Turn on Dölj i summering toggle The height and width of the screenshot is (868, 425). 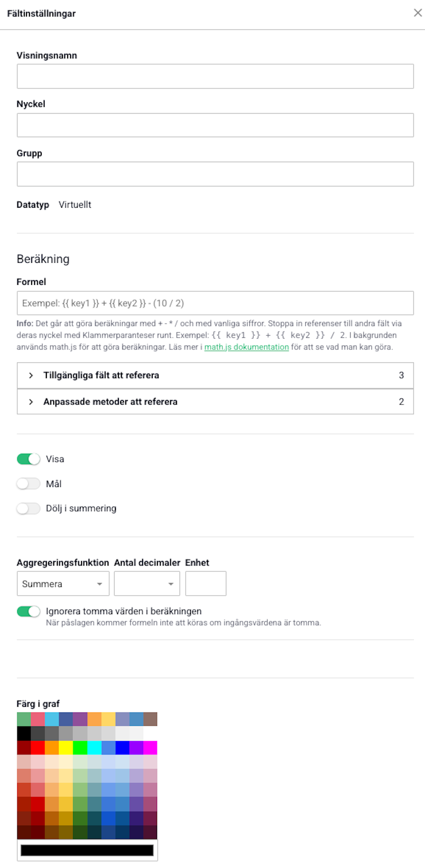(29, 508)
